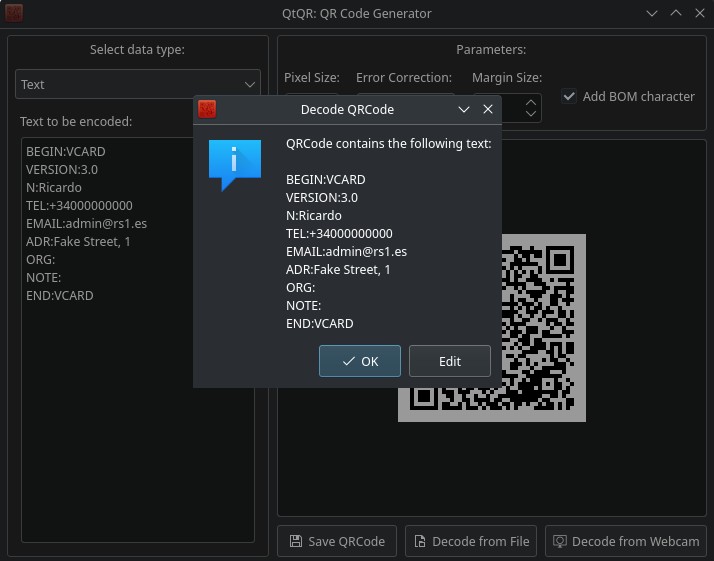This screenshot has height=561, width=714.
Task: Open the Text data type dropdown
Action: pos(138,84)
